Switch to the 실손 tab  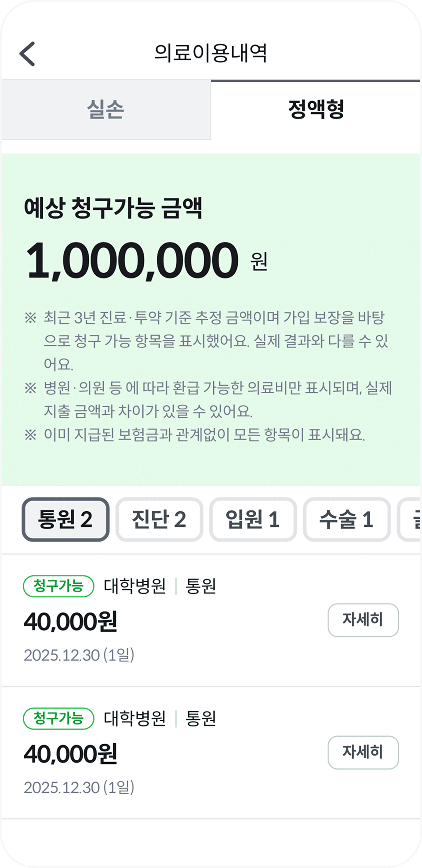(106, 110)
